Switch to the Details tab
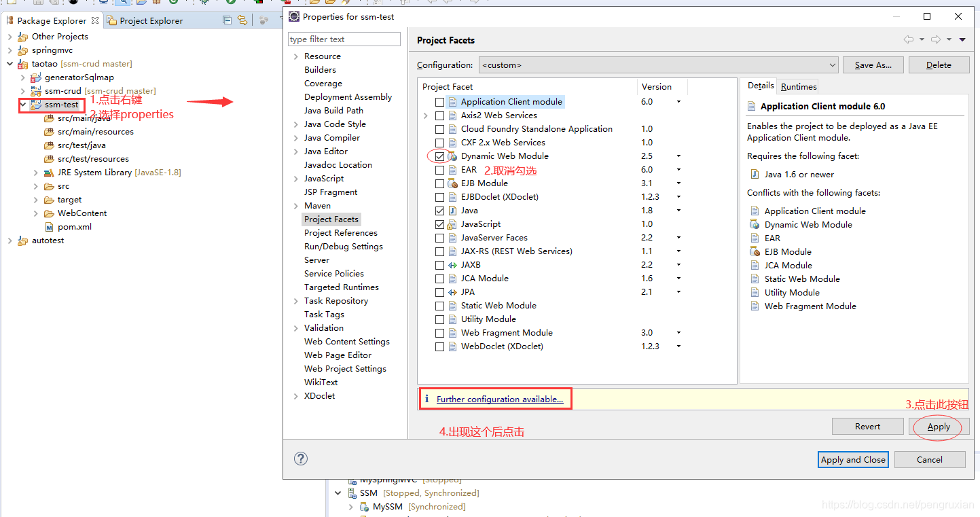The image size is (980, 517). tap(761, 86)
